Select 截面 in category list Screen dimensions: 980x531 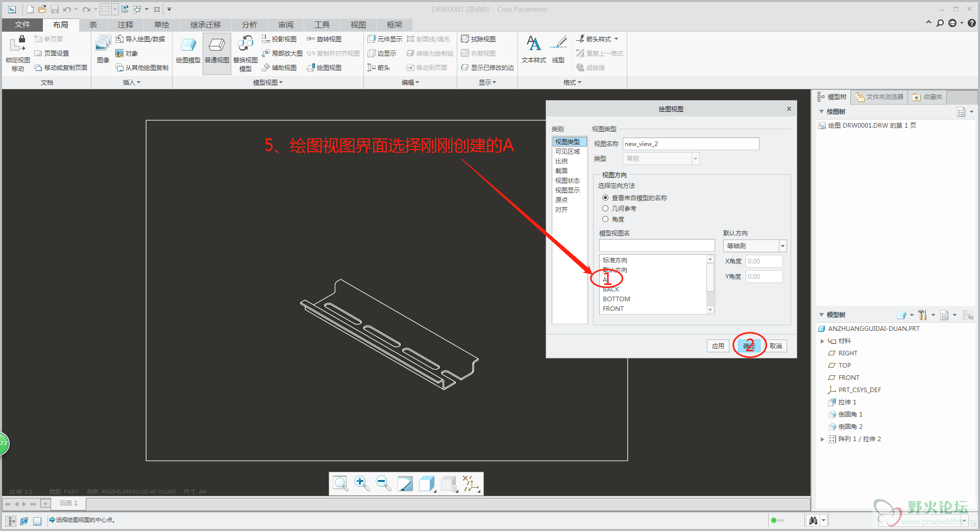click(561, 171)
